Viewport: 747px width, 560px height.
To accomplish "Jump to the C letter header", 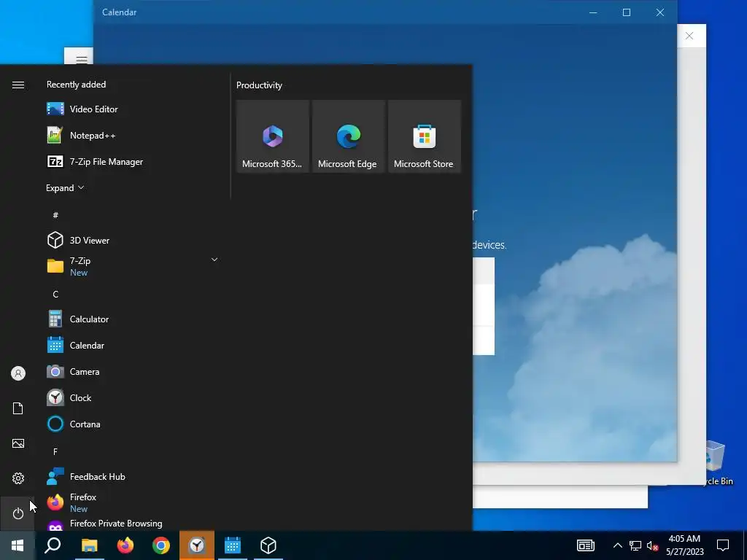I will [x=55, y=295].
